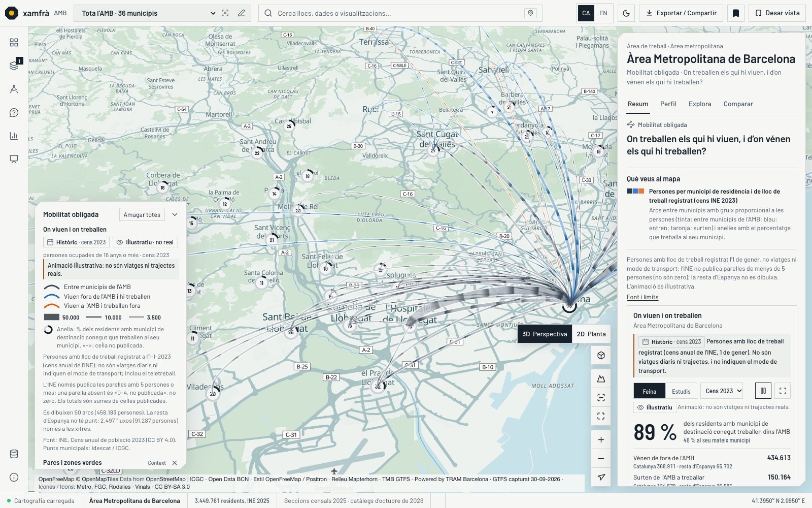This screenshot has height=508, width=812.
Task: Open the Resum tab
Action: pyautogui.click(x=638, y=104)
